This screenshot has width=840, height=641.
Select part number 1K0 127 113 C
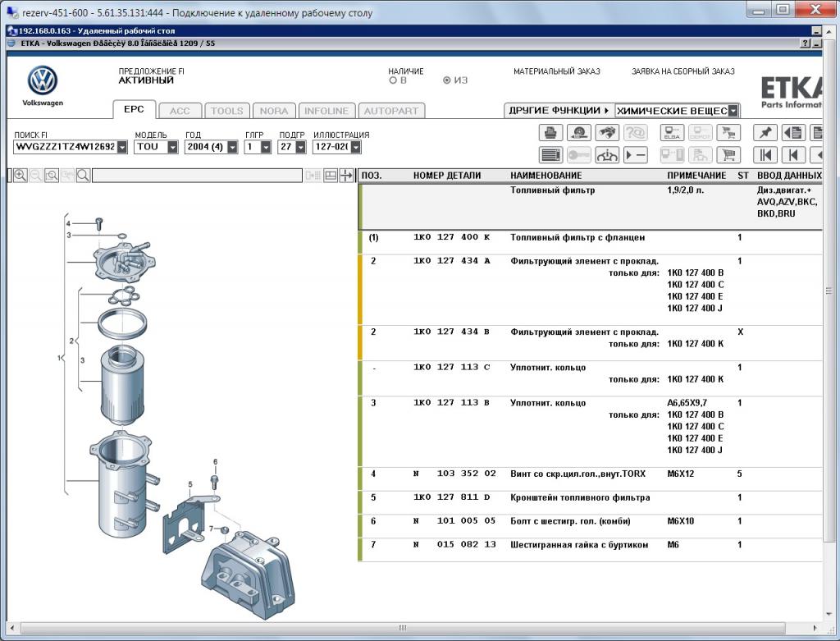(452, 367)
